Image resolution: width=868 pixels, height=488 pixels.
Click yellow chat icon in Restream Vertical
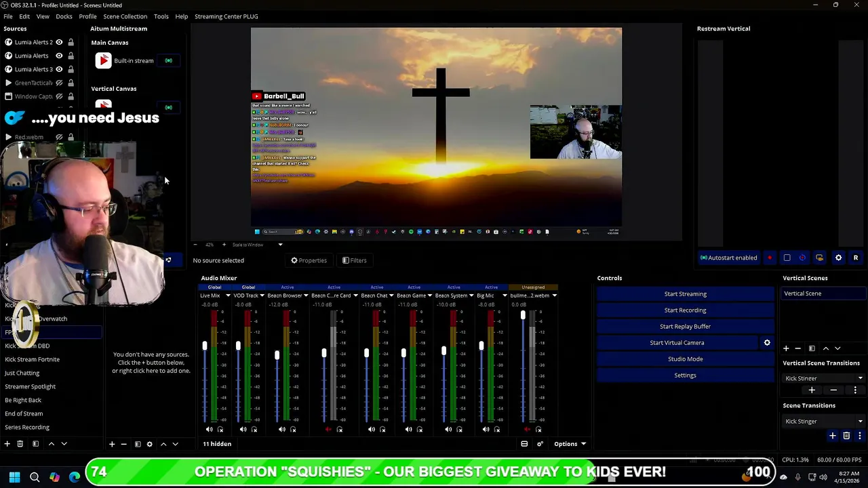tap(819, 258)
